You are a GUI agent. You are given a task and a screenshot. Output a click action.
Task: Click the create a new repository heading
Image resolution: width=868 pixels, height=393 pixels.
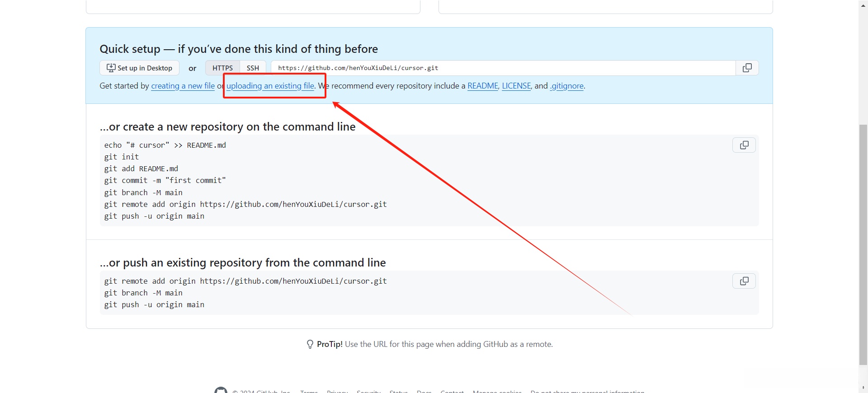[x=227, y=127]
